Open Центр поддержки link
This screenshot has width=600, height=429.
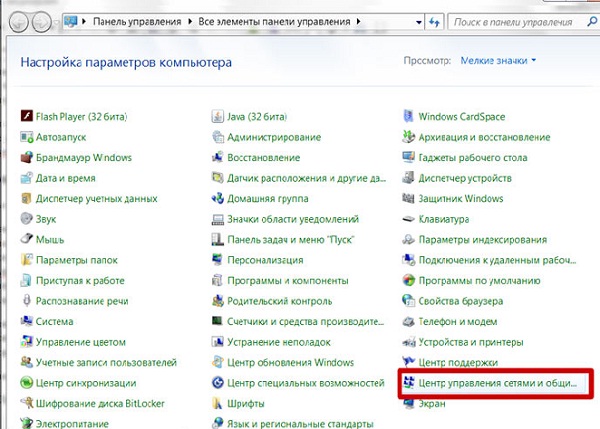(458, 362)
